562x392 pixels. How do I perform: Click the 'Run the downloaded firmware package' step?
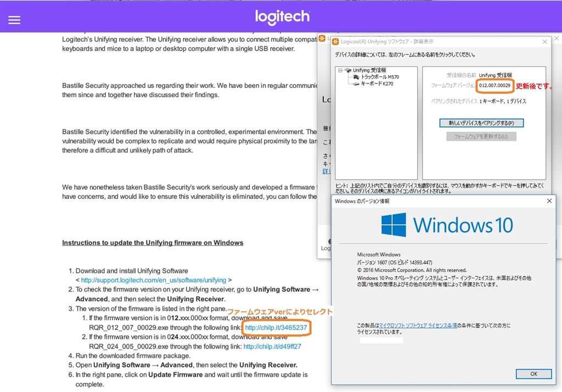pos(133,356)
